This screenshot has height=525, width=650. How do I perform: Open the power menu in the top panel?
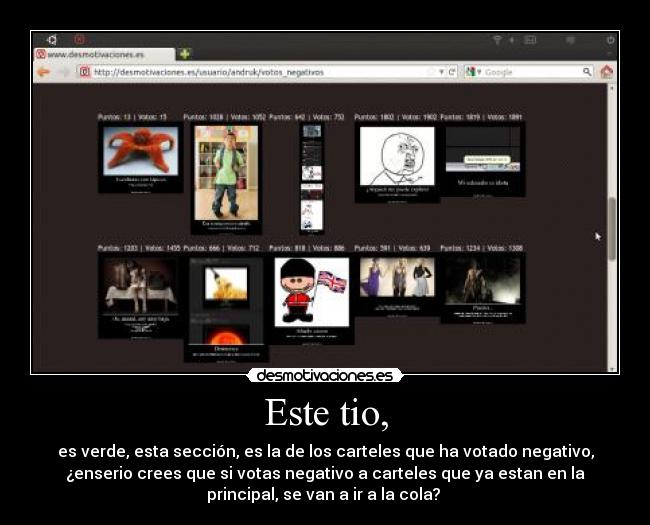(610, 40)
